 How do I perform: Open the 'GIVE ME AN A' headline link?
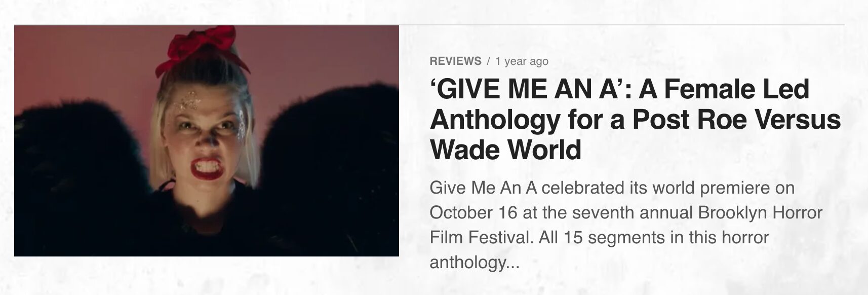coord(635,120)
